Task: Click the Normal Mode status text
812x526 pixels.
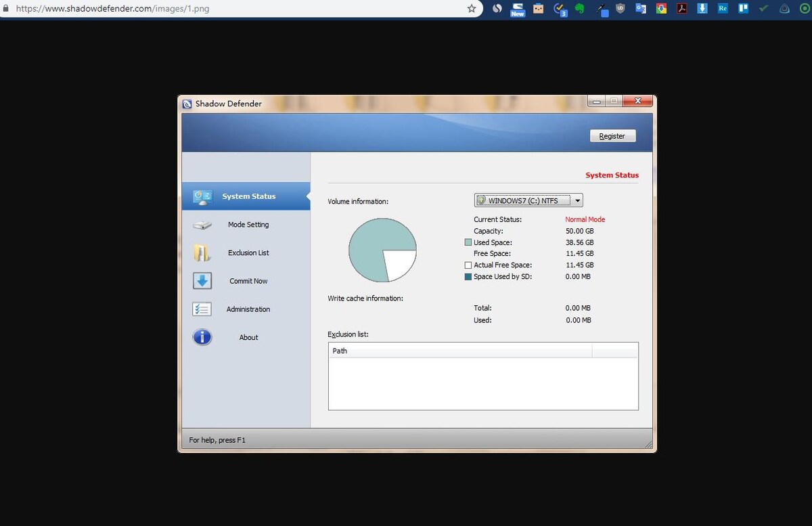Action: [x=585, y=219]
